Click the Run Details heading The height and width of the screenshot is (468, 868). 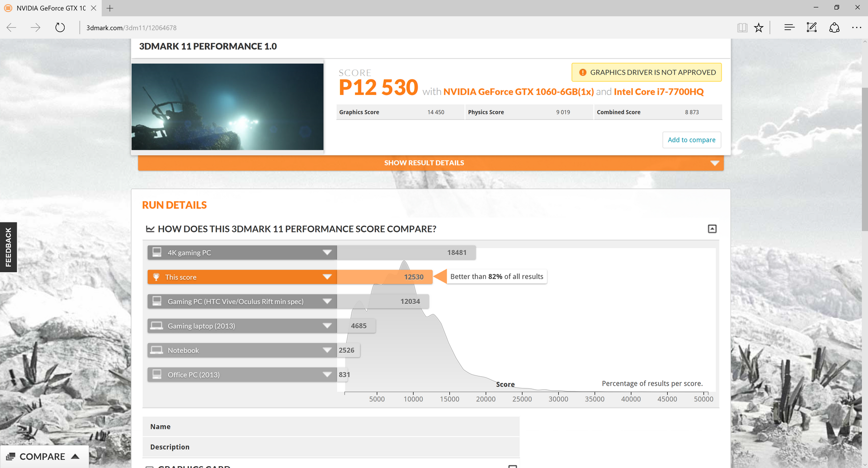[175, 205]
